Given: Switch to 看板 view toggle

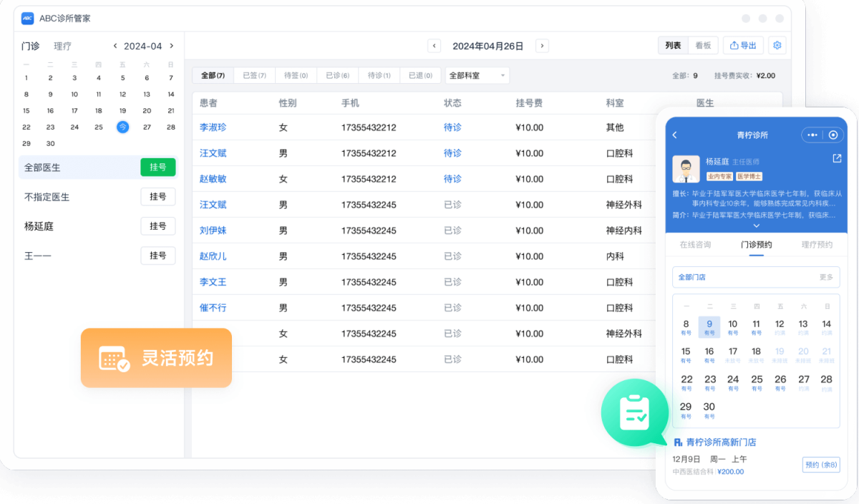Looking at the screenshot, I should [x=703, y=46].
